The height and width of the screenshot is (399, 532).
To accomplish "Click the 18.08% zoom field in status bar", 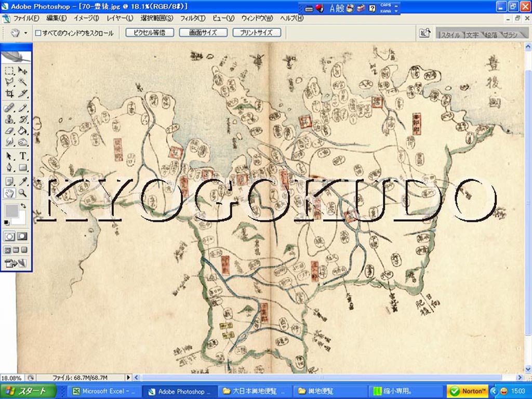I will click(x=12, y=378).
